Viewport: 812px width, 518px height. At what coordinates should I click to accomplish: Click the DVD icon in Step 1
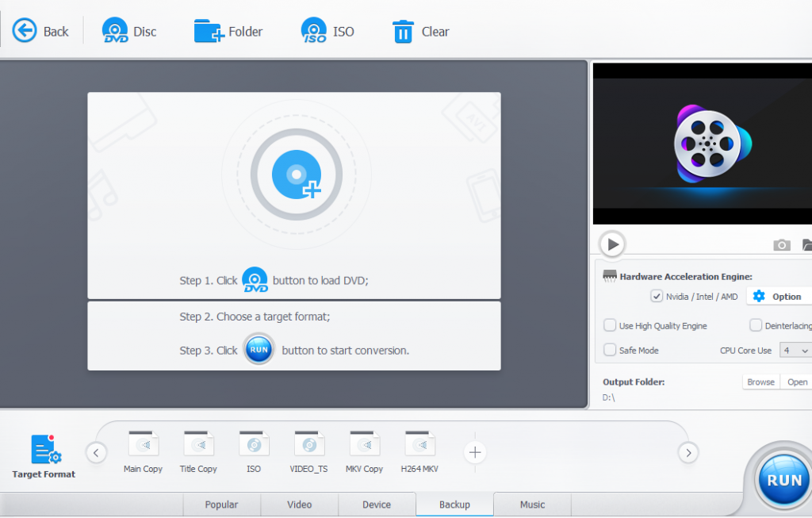point(255,280)
